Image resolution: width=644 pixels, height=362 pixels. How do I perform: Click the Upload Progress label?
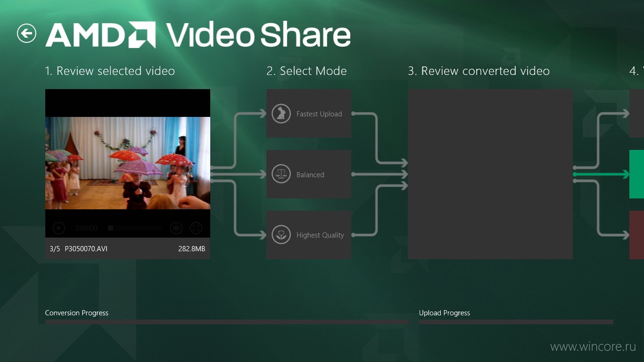pos(445,313)
